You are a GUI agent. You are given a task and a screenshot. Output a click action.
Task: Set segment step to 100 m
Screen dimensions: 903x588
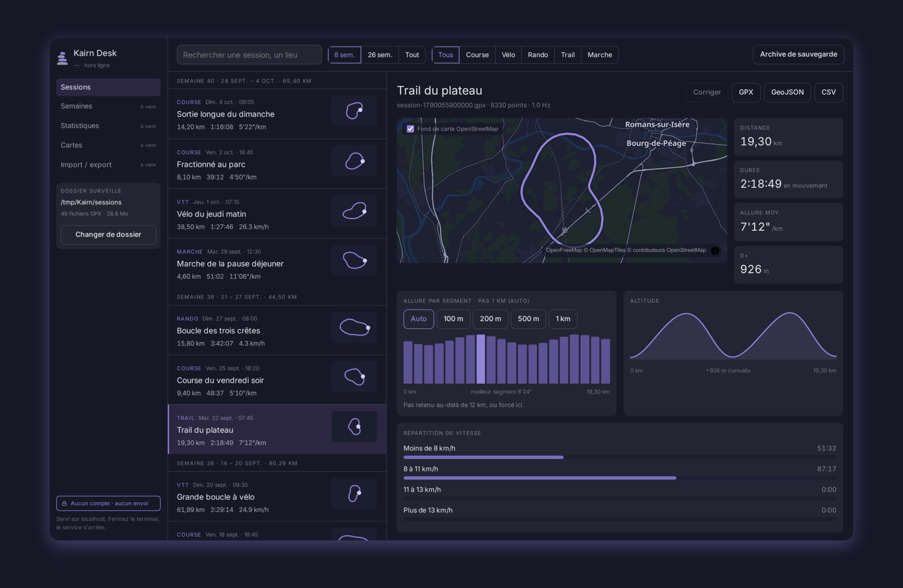(453, 319)
